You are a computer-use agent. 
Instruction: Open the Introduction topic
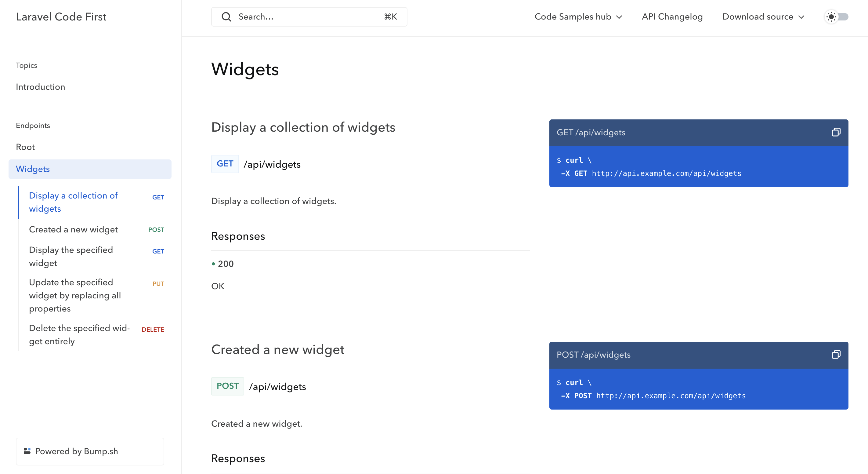click(40, 87)
